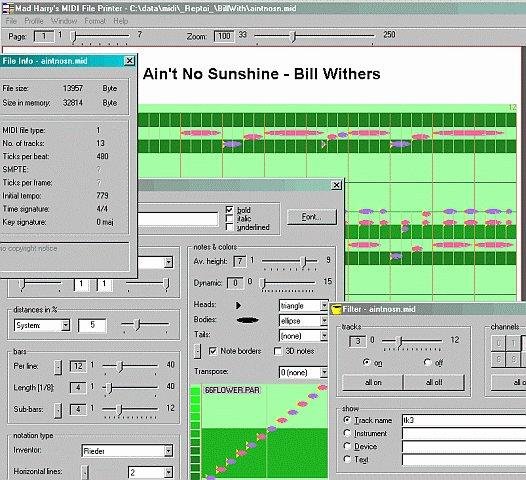The width and height of the screenshot is (526, 480).
Task: Click the tracks all on button
Action: click(x=373, y=382)
